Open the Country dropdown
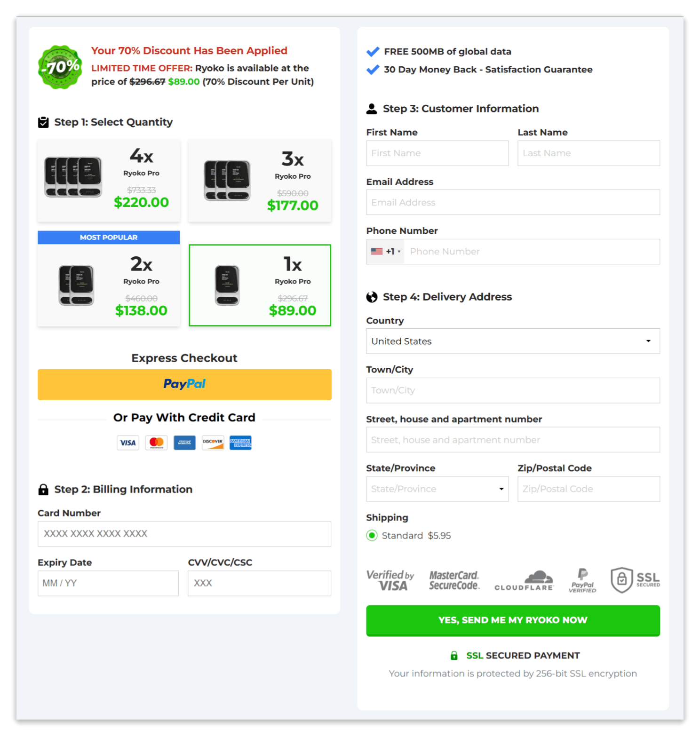 [x=513, y=341]
